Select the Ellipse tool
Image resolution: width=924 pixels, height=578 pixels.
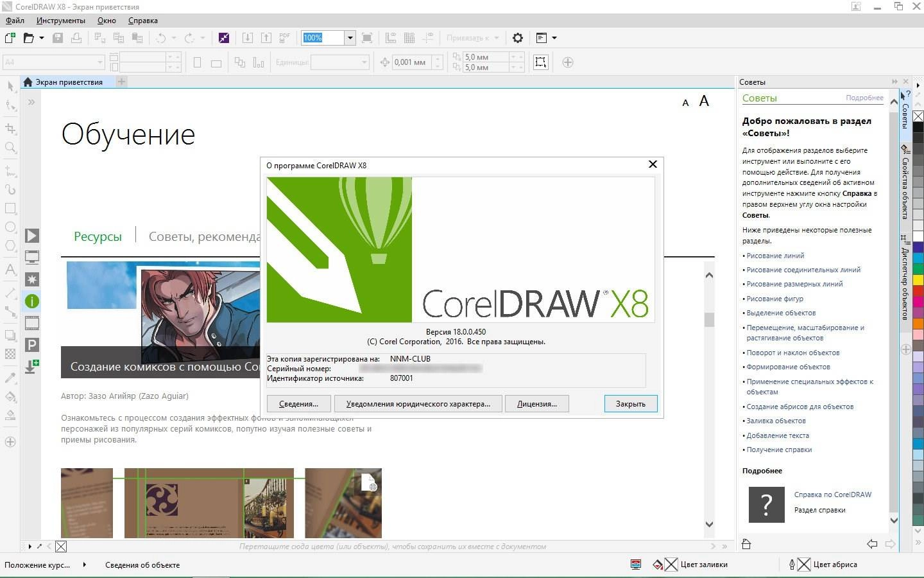(10, 227)
